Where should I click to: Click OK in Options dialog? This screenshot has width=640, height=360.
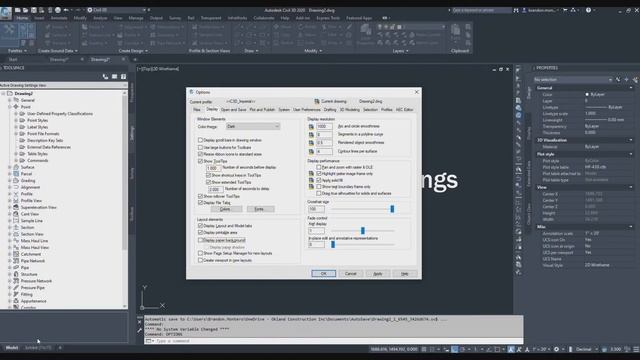tap(323, 273)
